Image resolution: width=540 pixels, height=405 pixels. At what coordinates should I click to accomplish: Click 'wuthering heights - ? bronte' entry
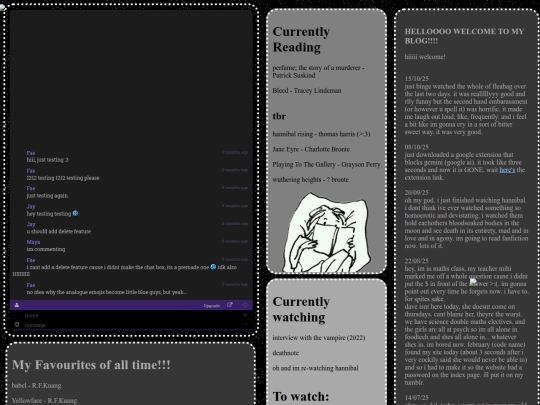click(x=310, y=180)
